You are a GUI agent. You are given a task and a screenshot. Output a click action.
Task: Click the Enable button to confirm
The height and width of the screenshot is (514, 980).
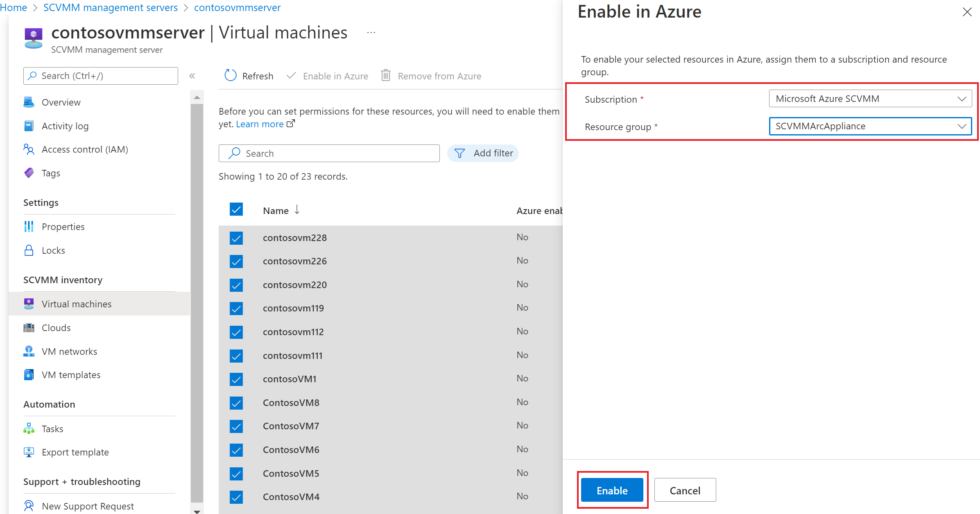click(x=613, y=490)
